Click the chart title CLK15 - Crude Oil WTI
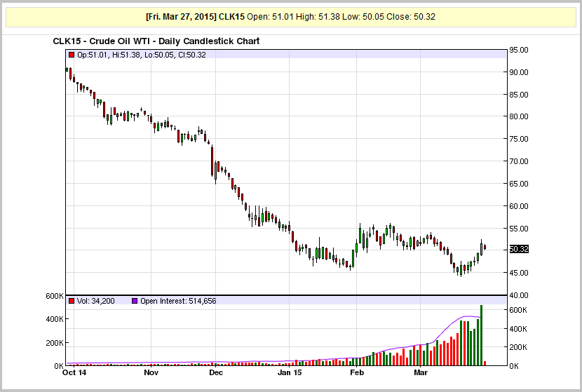Viewport: 582px width, 392px height. pos(156,41)
